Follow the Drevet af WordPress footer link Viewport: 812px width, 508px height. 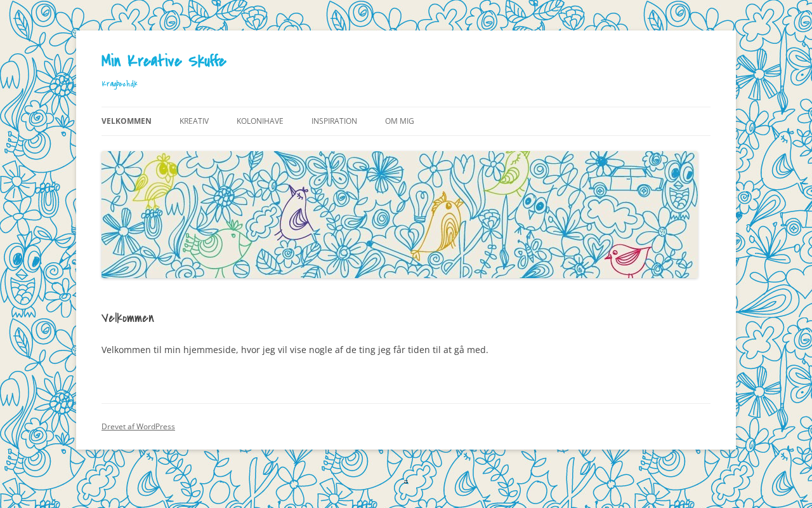[138, 427]
